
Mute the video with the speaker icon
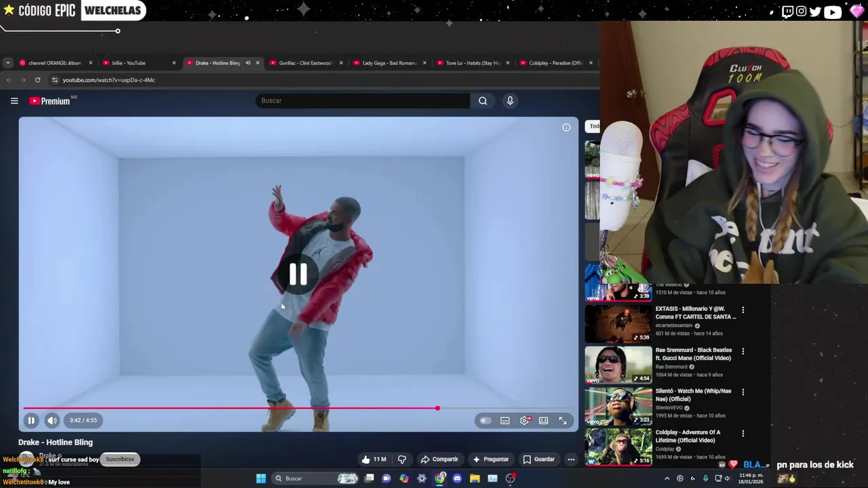tap(52, 420)
